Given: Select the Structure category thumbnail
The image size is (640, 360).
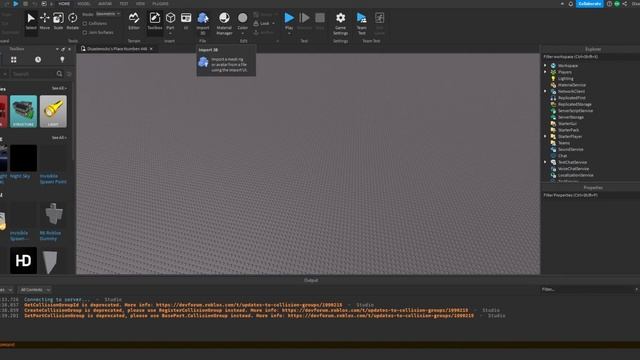Looking at the screenshot, I should click(23, 111).
